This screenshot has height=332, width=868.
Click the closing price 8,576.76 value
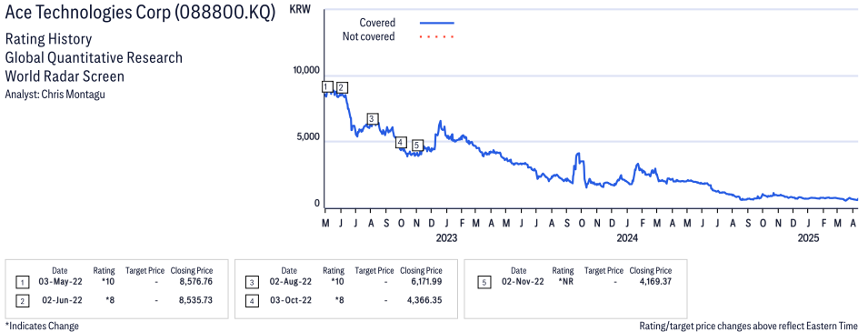click(195, 282)
